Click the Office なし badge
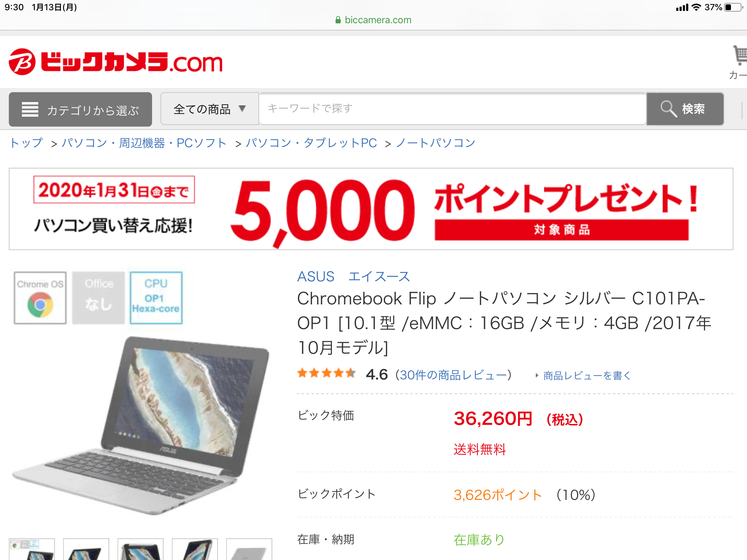Screen dimensions: 747x560 point(98,298)
